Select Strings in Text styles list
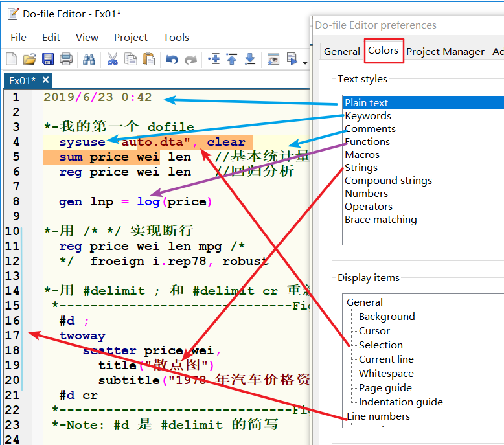This screenshot has width=504, height=445. coord(361,168)
